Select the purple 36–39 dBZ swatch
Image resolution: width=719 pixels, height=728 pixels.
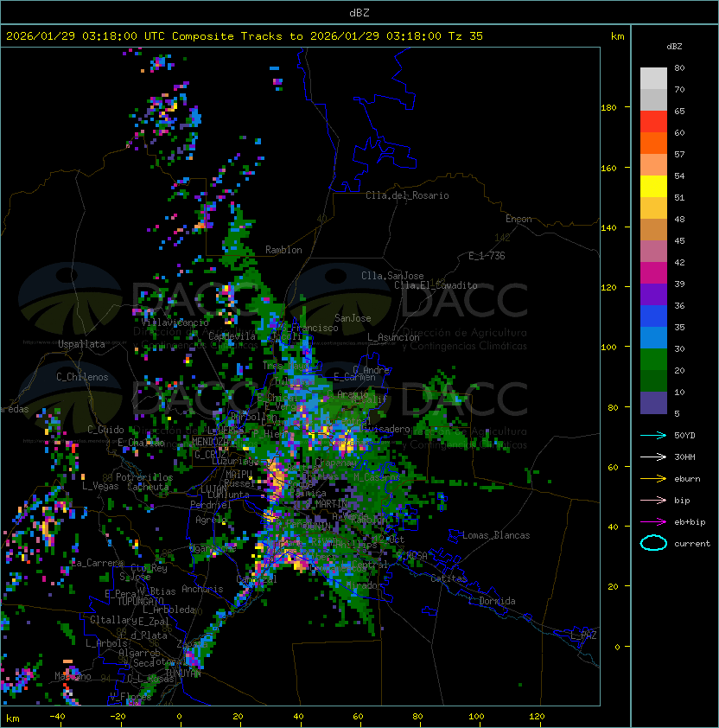[x=653, y=294]
